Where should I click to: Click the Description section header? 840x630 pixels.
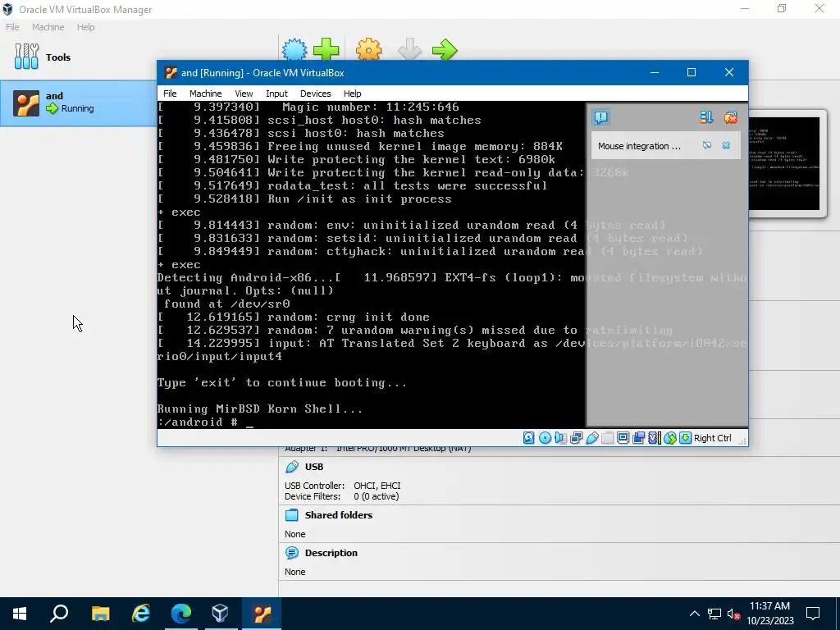[331, 553]
